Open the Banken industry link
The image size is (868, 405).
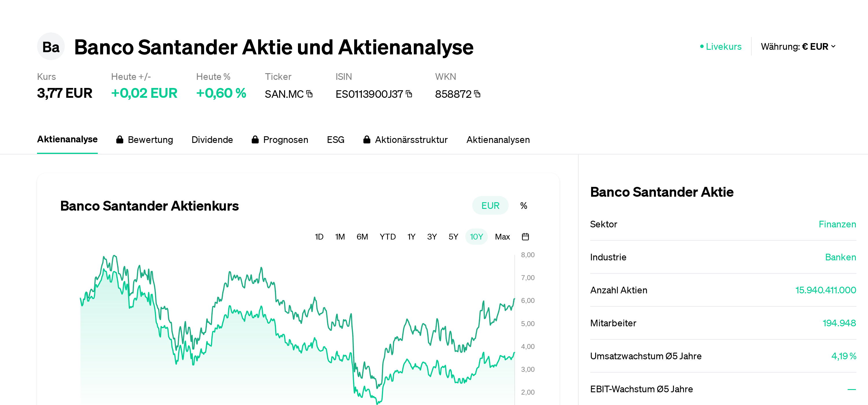click(841, 257)
